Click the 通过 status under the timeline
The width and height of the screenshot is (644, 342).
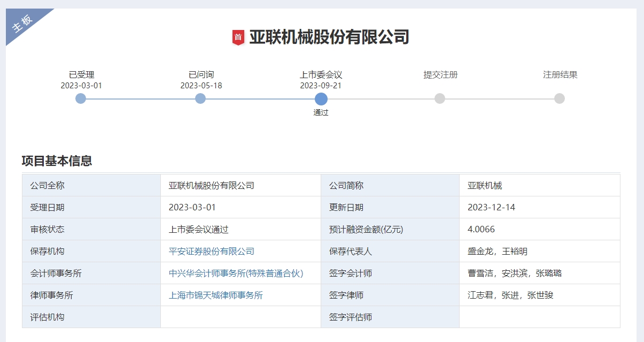pos(321,113)
